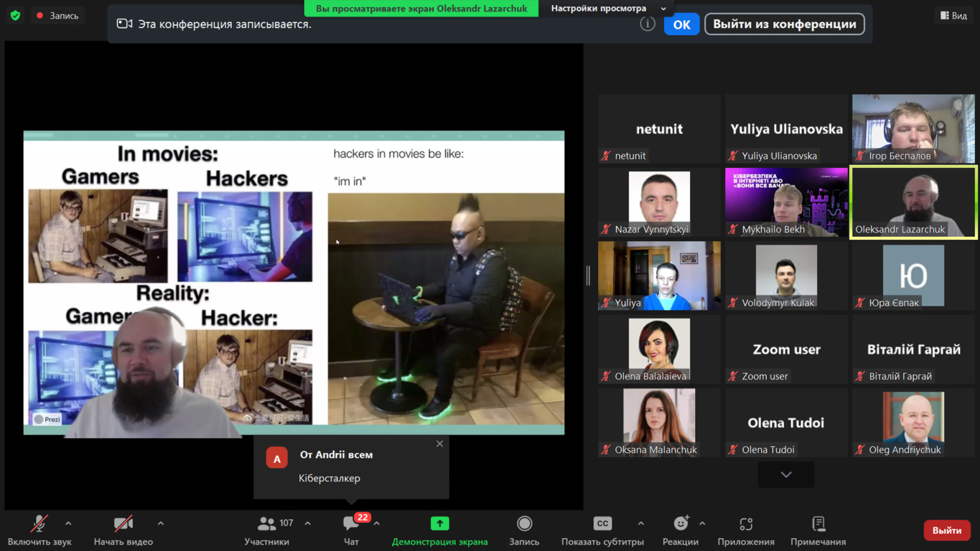Image resolution: width=980 pixels, height=551 pixels.
Task: Click avatar A in chat notification
Action: (276, 458)
